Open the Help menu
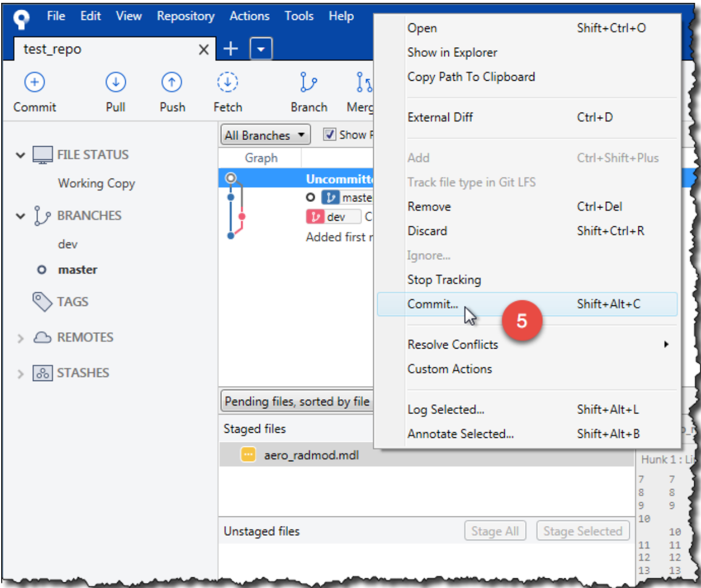Image resolution: width=701 pixels, height=588 pixels. pos(341,16)
